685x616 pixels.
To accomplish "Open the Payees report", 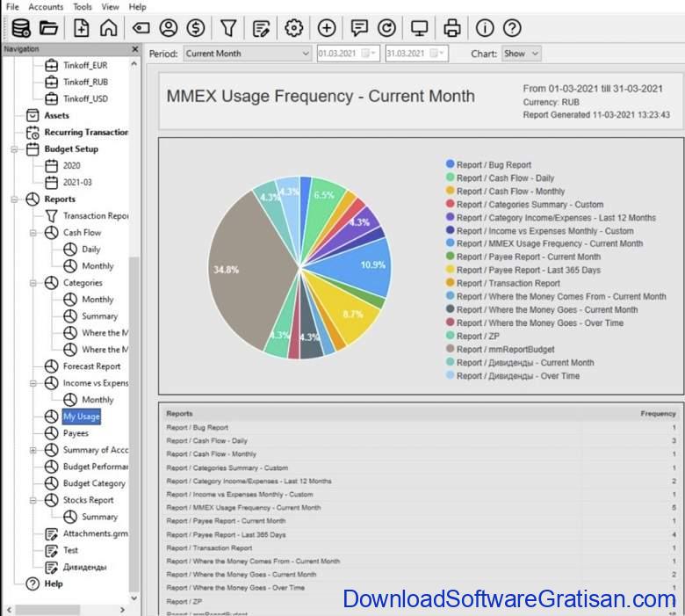I will 76,433.
